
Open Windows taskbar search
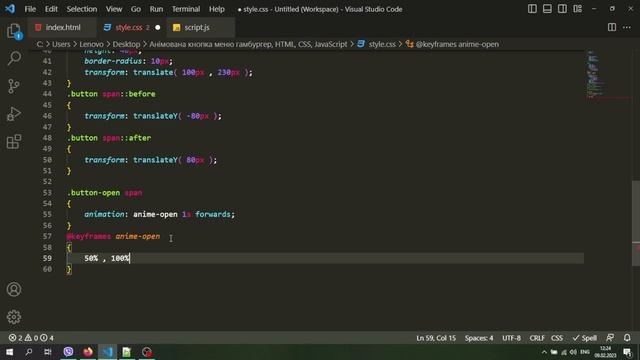click(29, 352)
